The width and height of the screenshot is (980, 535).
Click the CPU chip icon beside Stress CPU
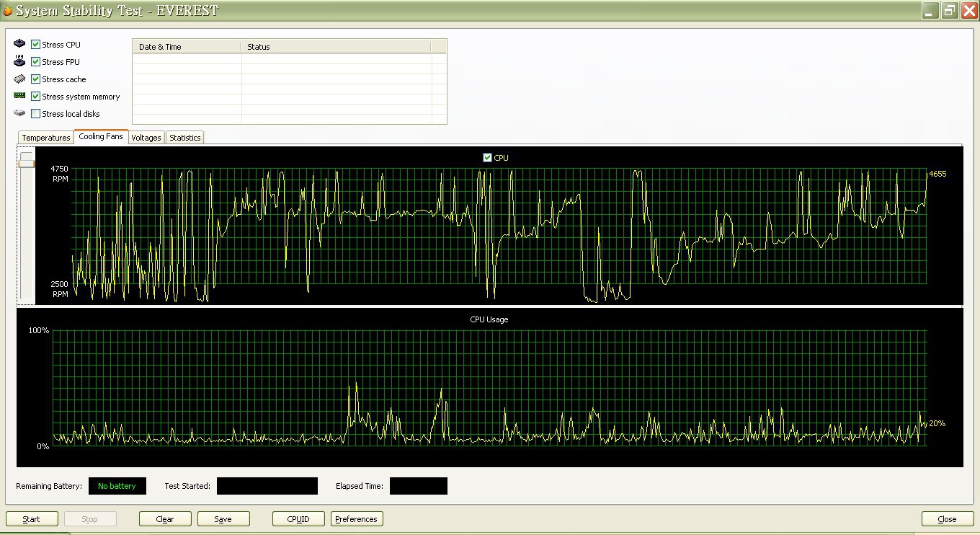[19, 45]
